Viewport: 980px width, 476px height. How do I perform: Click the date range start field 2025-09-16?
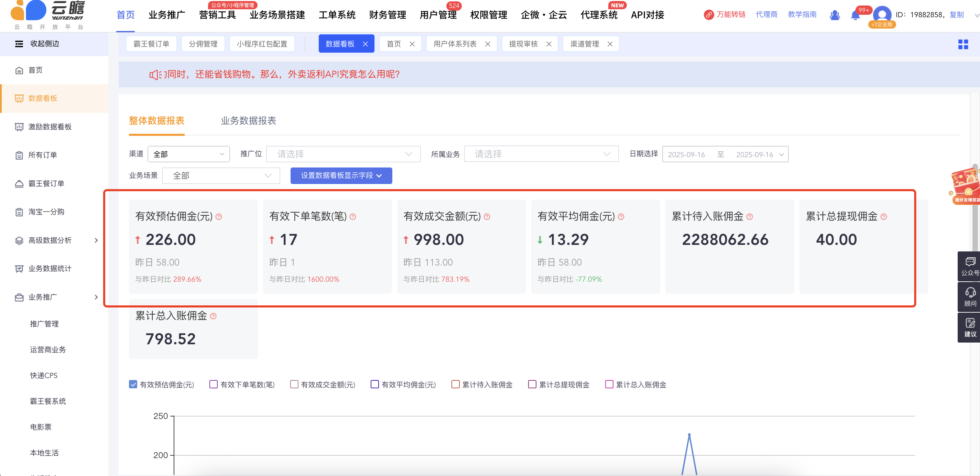click(x=686, y=154)
